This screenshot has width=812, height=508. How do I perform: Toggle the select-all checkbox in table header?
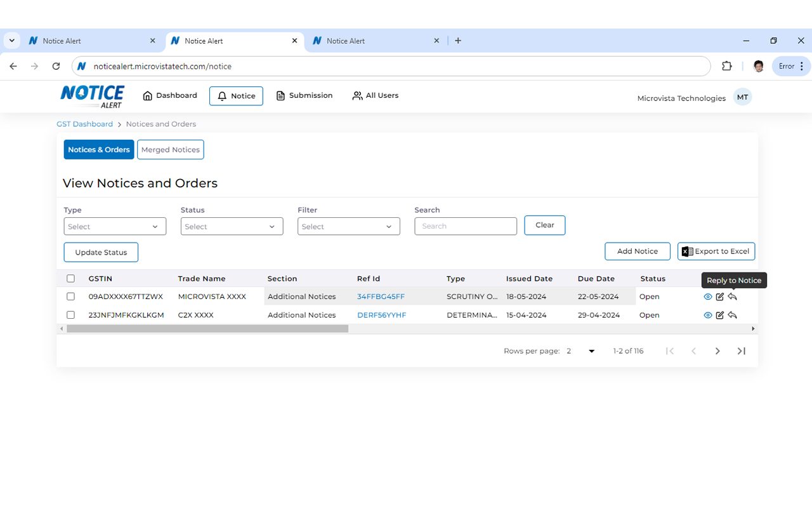click(x=70, y=279)
